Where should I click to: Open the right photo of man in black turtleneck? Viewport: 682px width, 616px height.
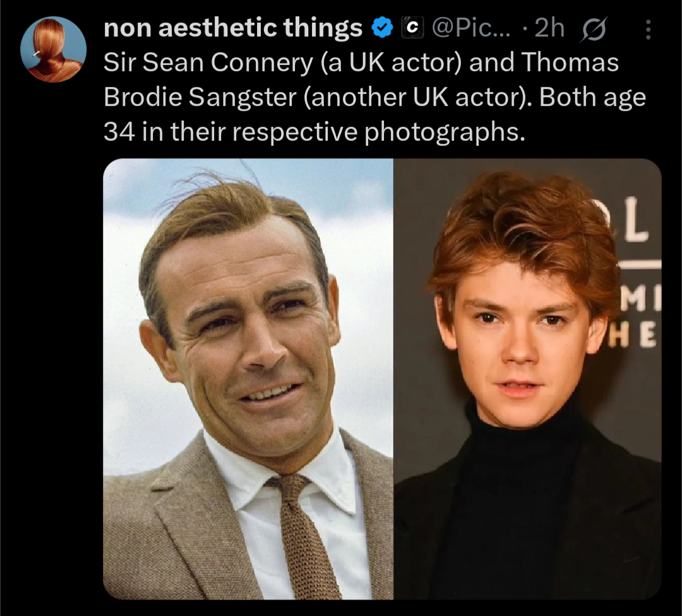click(x=527, y=379)
